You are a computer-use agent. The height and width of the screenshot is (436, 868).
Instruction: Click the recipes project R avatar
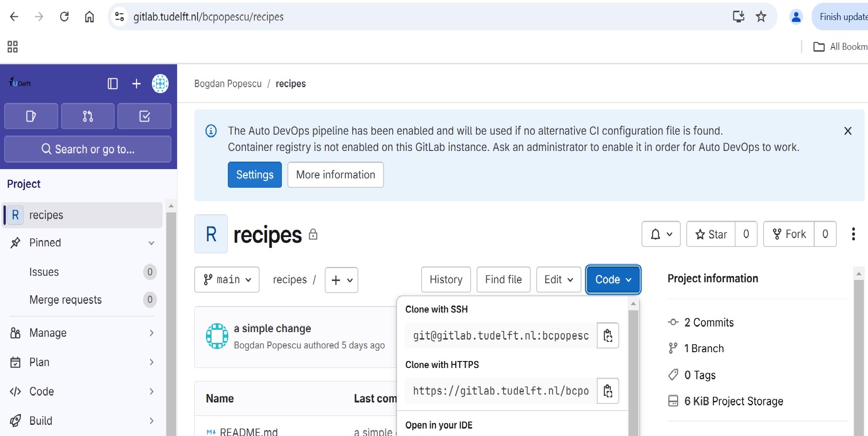(211, 234)
